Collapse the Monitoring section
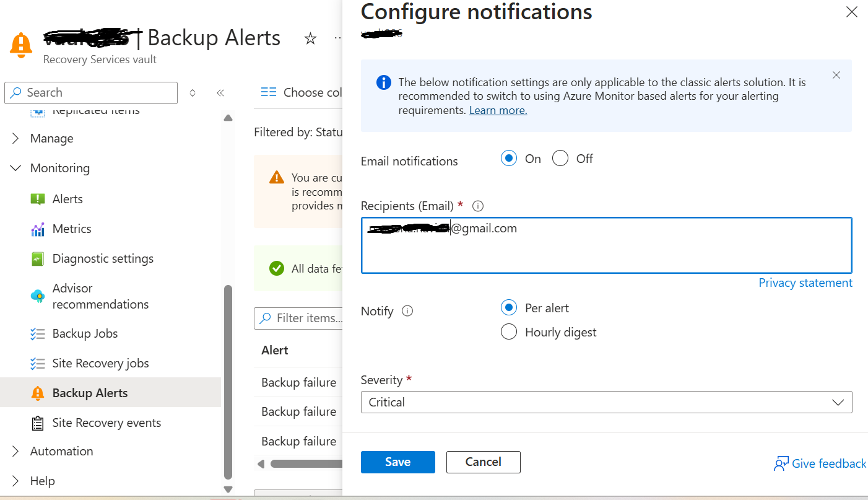This screenshot has width=868, height=500. (x=15, y=168)
